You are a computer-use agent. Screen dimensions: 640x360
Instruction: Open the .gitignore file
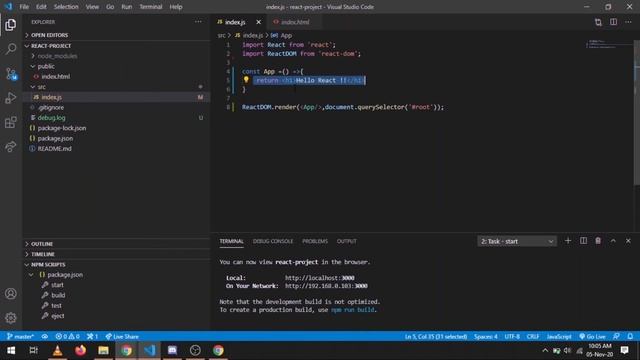116,107
